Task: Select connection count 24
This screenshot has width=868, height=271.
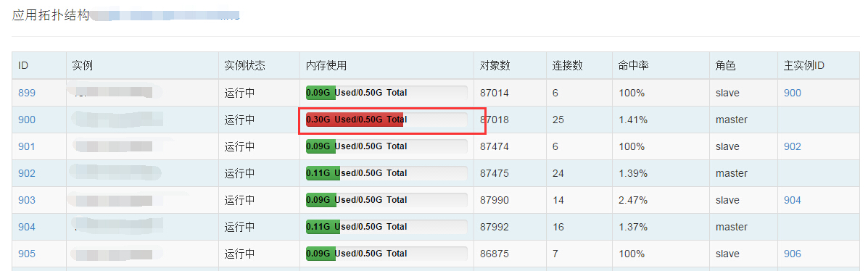Action: [x=558, y=173]
